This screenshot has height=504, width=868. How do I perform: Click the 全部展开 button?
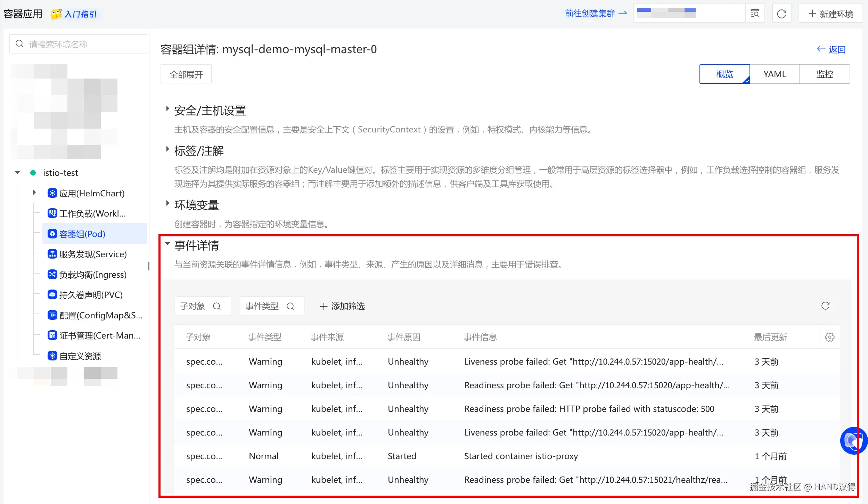tap(186, 74)
